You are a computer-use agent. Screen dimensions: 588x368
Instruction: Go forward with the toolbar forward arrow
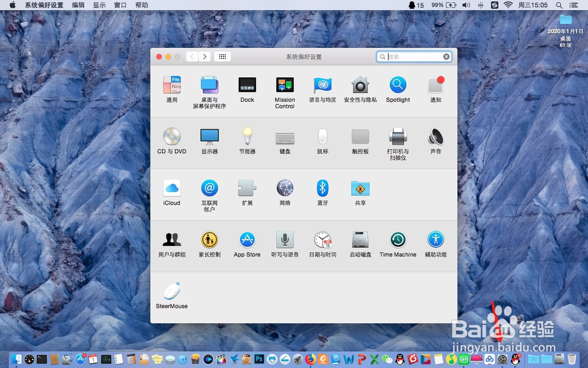[205, 57]
